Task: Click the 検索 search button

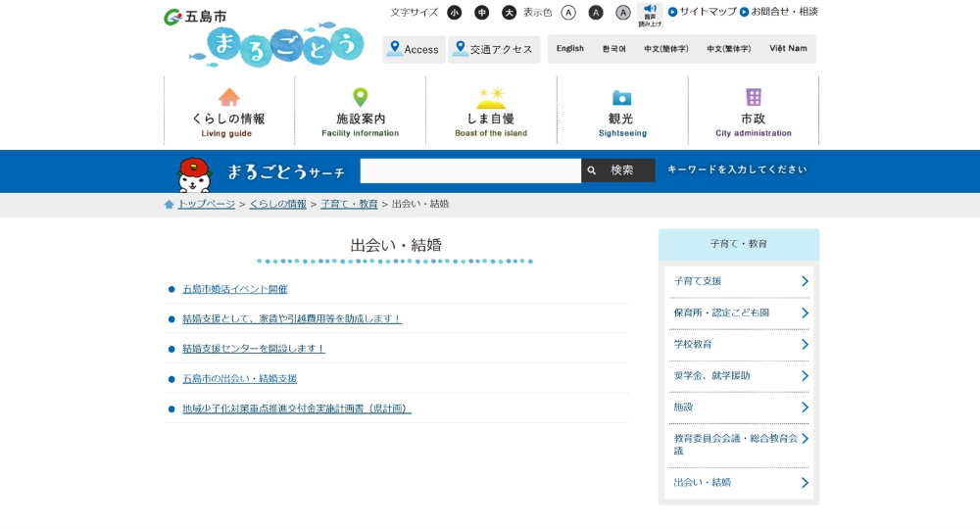Action: [x=618, y=170]
